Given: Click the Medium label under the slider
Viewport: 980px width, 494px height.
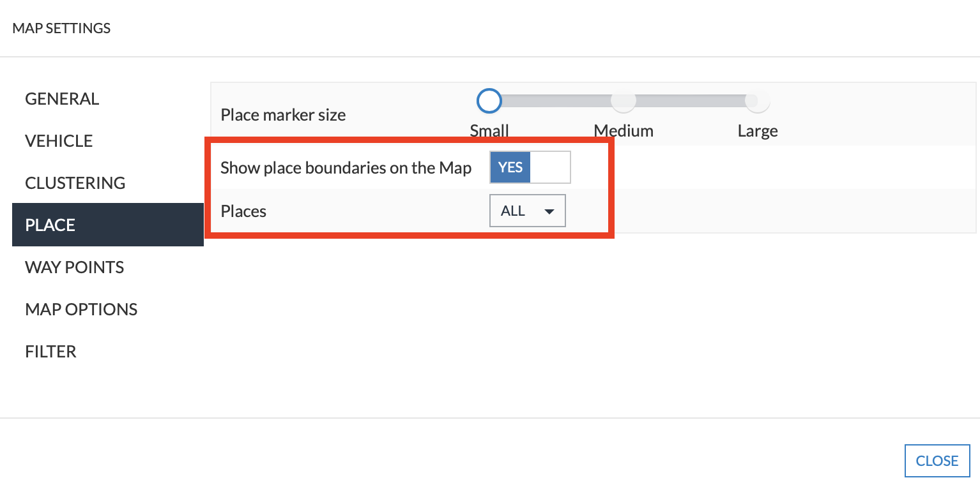Looking at the screenshot, I should coord(624,131).
